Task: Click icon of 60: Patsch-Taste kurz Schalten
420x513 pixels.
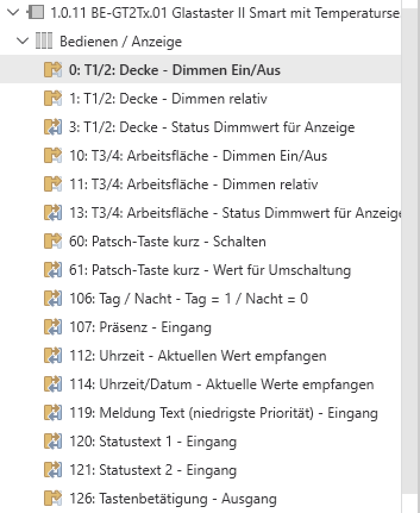Action: (x=53, y=242)
